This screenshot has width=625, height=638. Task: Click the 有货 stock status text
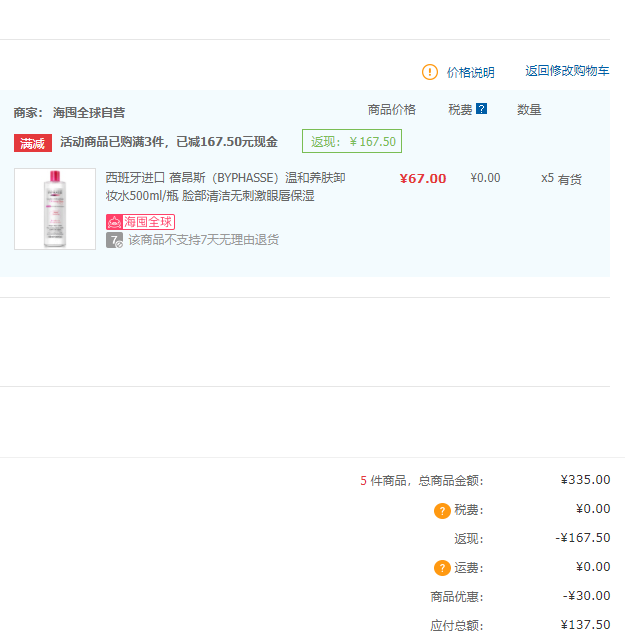pos(570,179)
